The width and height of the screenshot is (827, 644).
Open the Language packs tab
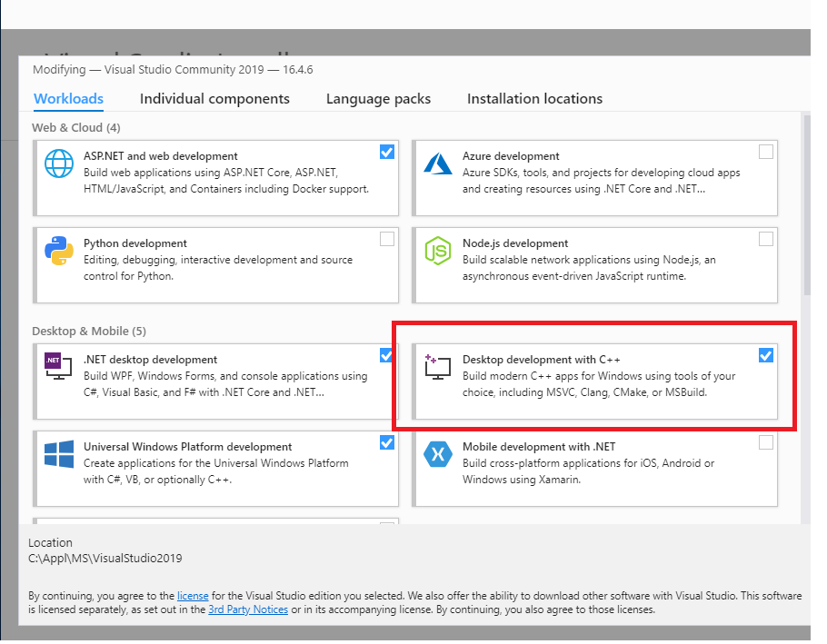378,98
